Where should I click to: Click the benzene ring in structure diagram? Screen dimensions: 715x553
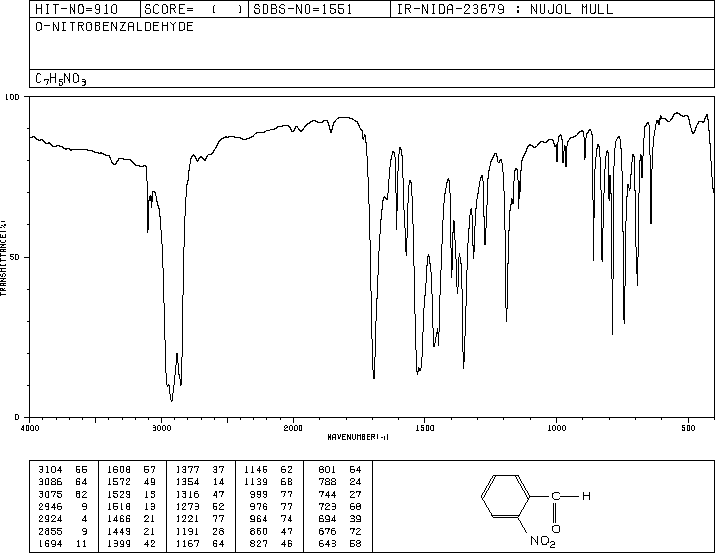506,496
